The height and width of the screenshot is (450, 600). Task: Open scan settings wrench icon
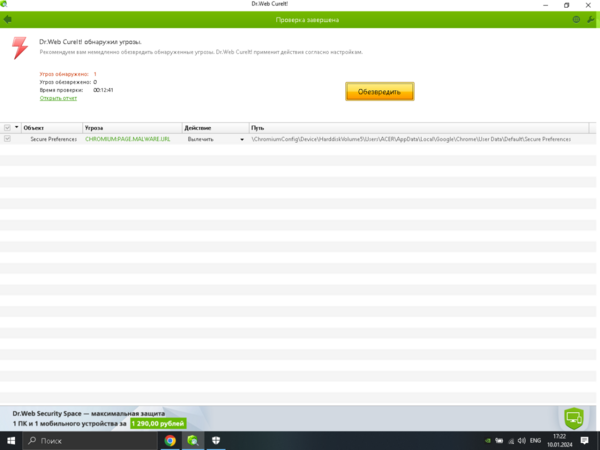(x=590, y=20)
